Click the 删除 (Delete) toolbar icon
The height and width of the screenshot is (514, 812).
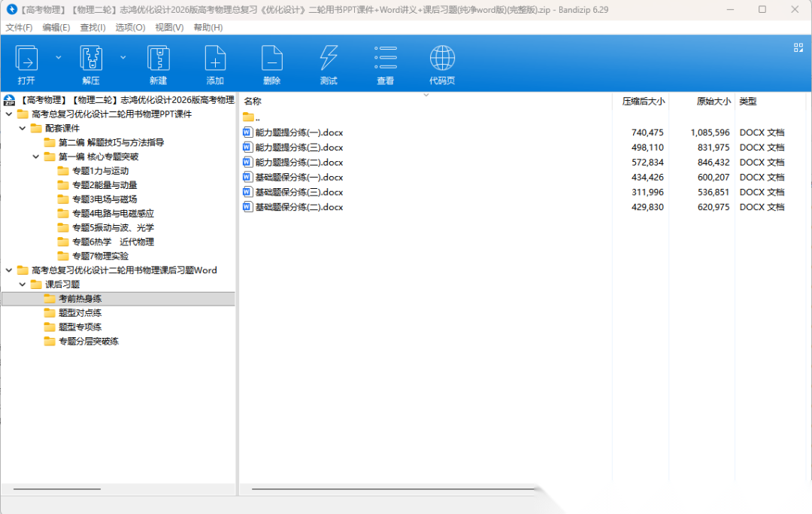[x=271, y=64]
